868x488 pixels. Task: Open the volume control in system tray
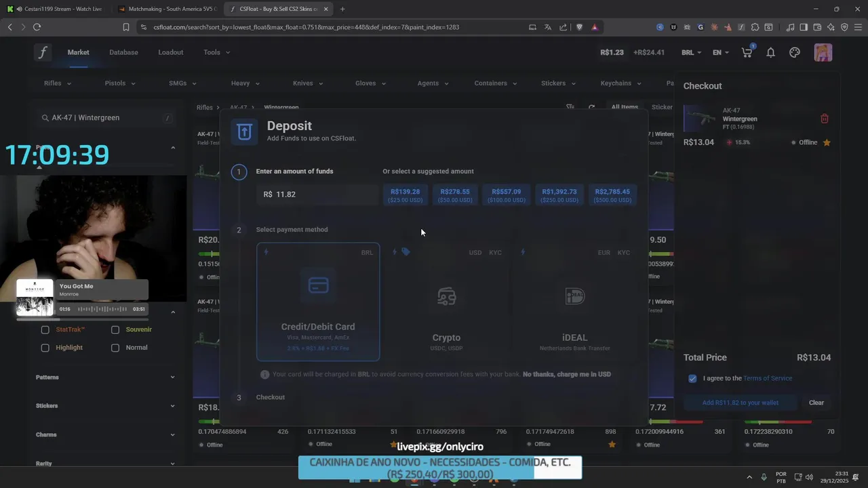point(809,477)
